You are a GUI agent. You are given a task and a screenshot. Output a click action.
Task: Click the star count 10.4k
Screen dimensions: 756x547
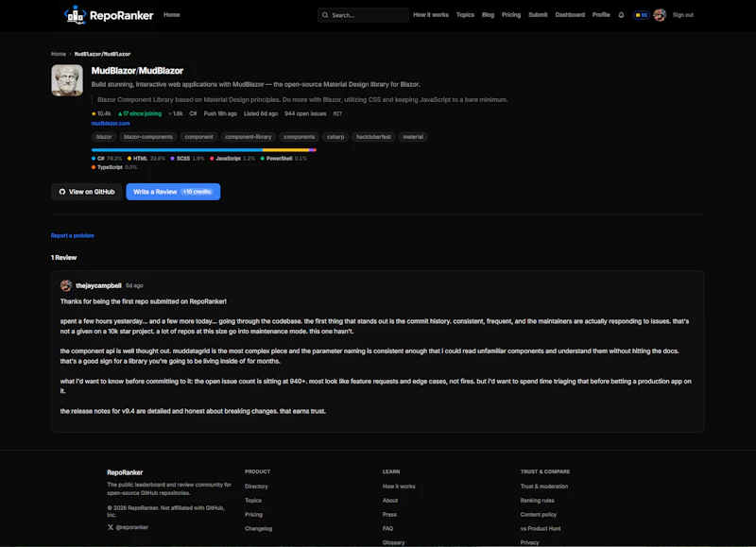[x=101, y=113]
